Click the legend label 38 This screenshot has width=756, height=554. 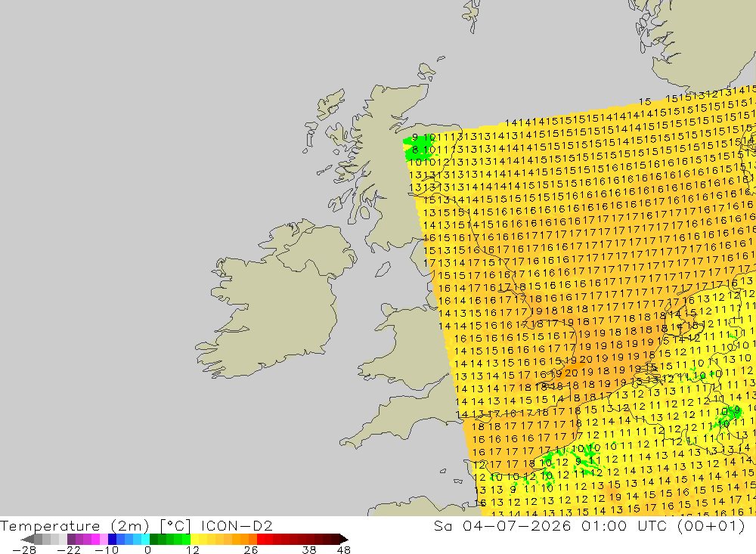tap(309, 550)
